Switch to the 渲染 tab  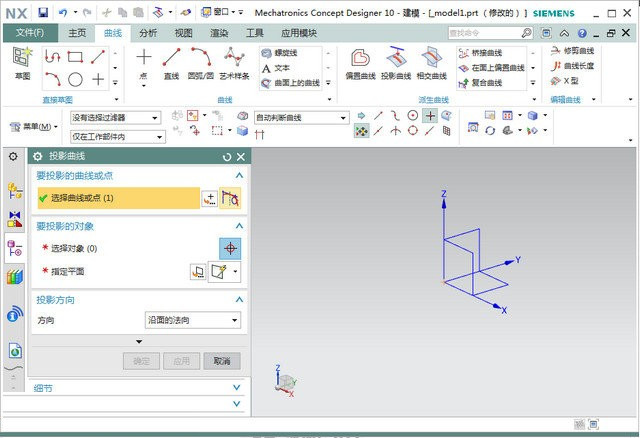pyautogui.click(x=219, y=33)
